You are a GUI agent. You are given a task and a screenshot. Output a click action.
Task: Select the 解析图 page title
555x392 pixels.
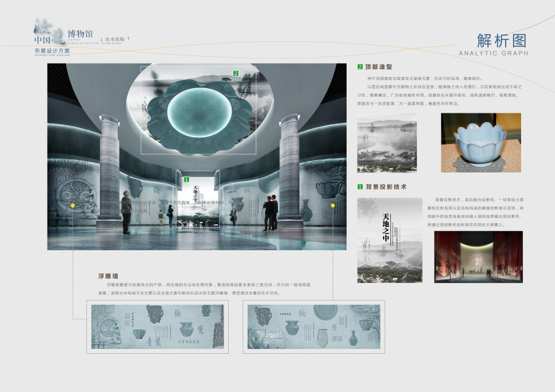pyautogui.click(x=502, y=41)
